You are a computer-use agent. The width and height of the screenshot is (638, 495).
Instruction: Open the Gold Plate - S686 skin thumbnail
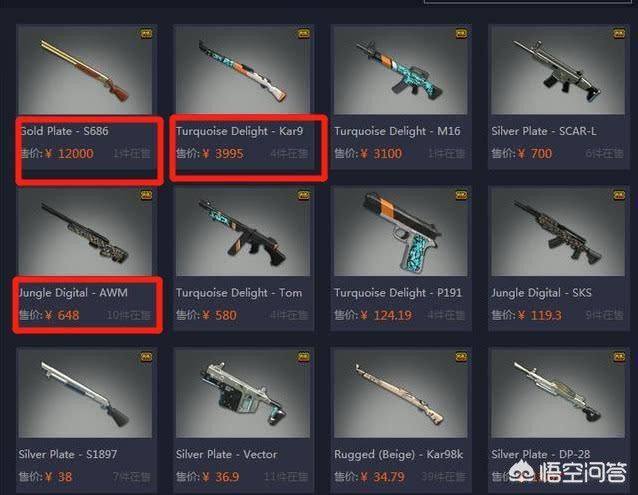pyautogui.click(x=85, y=70)
